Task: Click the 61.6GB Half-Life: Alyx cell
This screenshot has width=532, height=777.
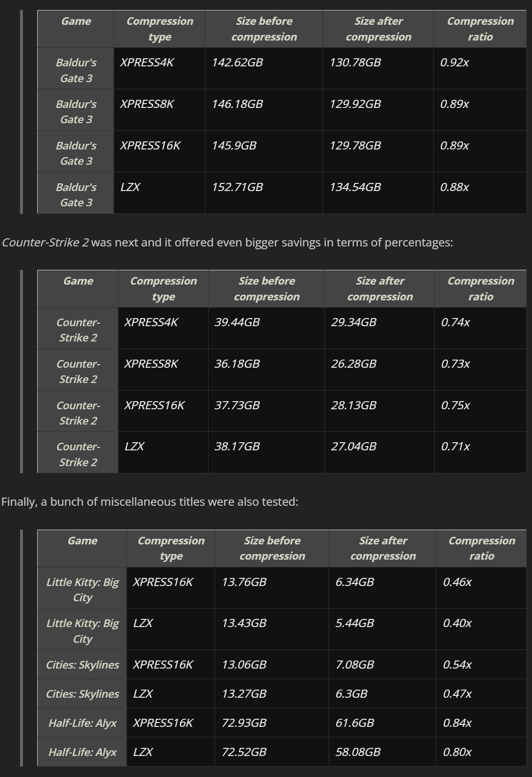Action: click(x=355, y=723)
